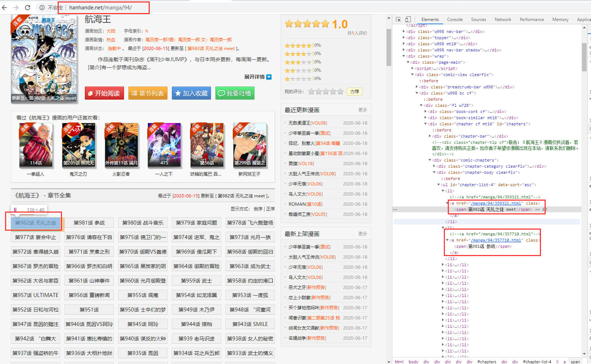591x364 pixels.
Task: Switch to Sources tab in DevTools
Action: point(479,20)
